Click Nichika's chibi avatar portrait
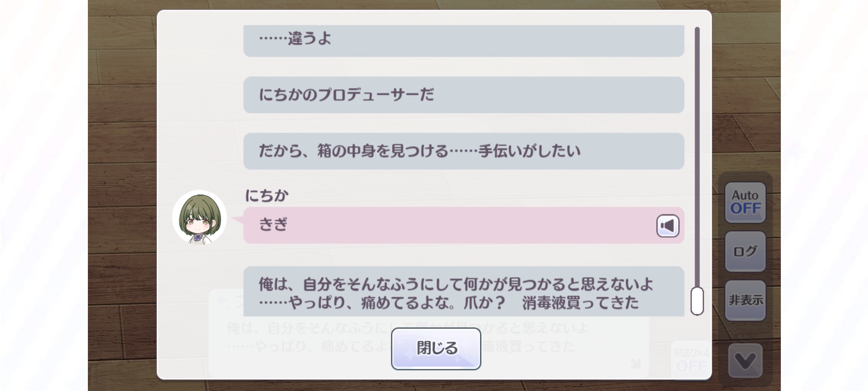The width and height of the screenshot is (868, 391). 200,217
